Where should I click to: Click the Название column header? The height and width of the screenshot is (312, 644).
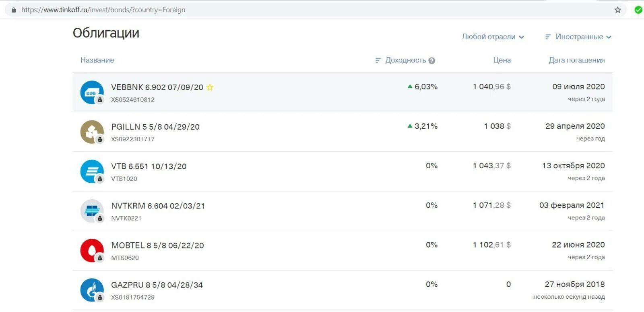click(x=97, y=60)
